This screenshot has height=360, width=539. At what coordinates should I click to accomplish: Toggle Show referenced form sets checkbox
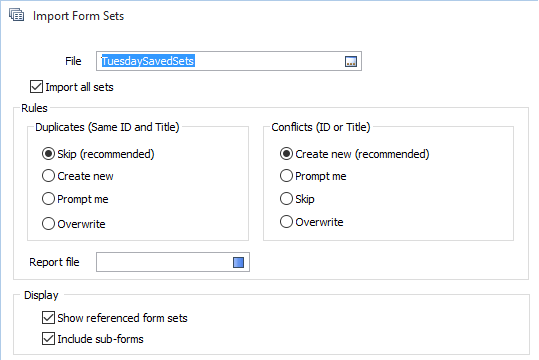[48, 318]
